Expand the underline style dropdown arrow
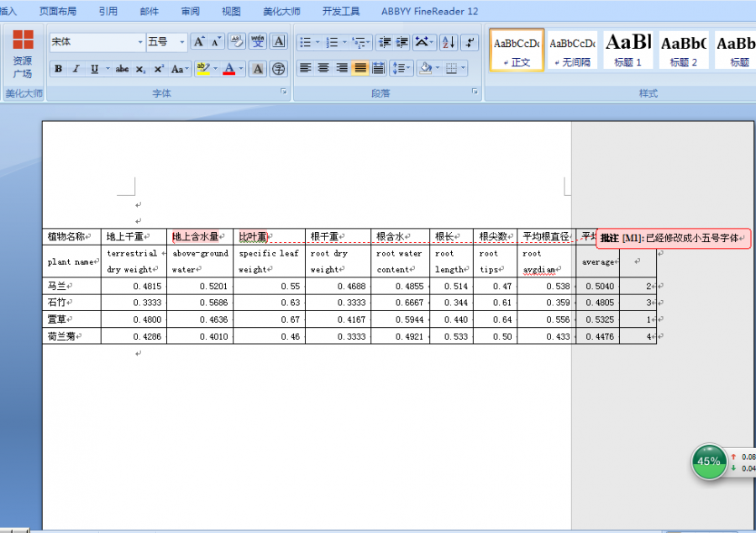Image resolution: width=756 pixels, height=533 pixels. [108, 69]
